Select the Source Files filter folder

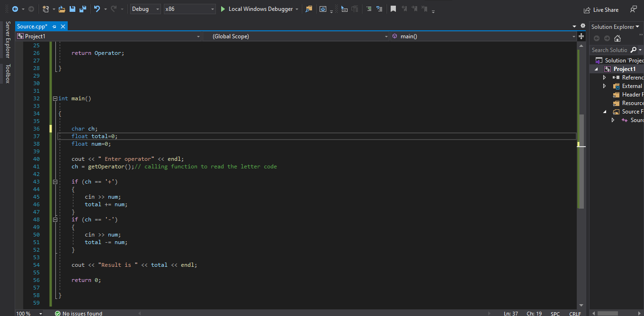(629, 112)
